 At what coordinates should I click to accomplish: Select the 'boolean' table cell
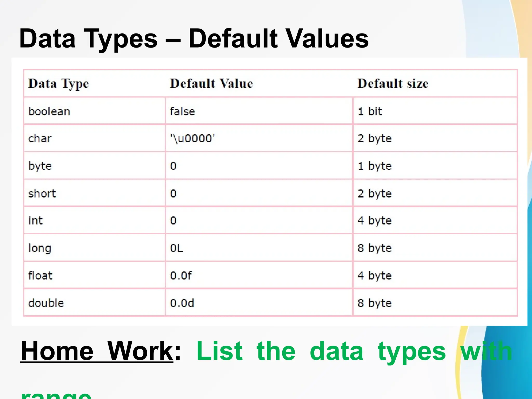pyautogui.click(x=49, y=111)
